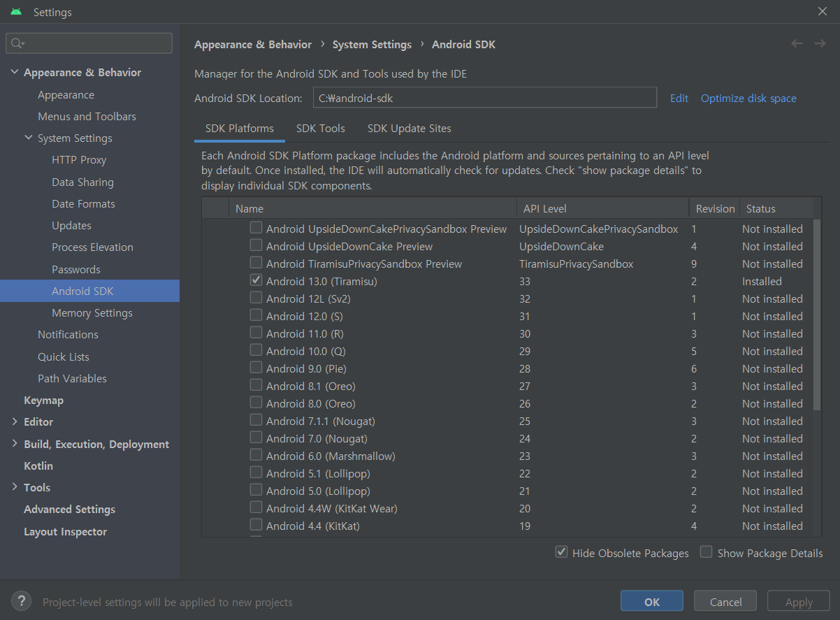Click the search magnifier icon in settings

click(17, 43)
